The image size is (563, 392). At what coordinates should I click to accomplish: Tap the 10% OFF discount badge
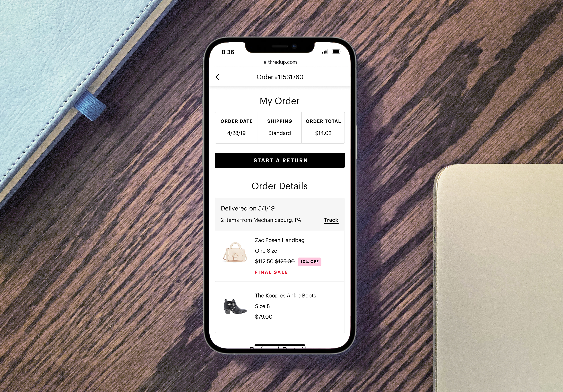309,261
